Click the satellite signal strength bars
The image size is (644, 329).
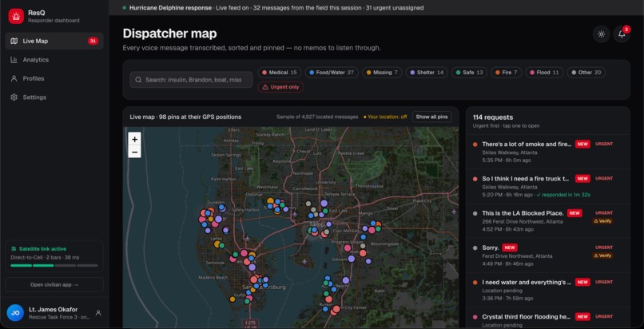54,265
